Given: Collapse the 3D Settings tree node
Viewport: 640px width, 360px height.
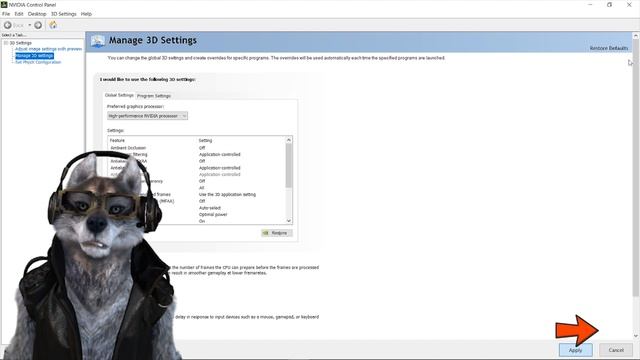Looking at the screenshot, I should pyautogui.click(x=6, y=43).
